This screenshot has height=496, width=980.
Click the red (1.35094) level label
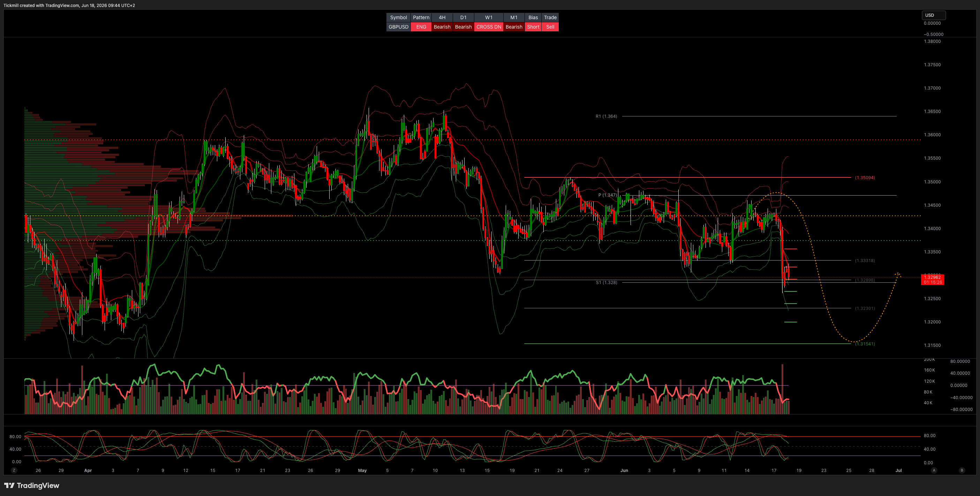tap(865, 177)
